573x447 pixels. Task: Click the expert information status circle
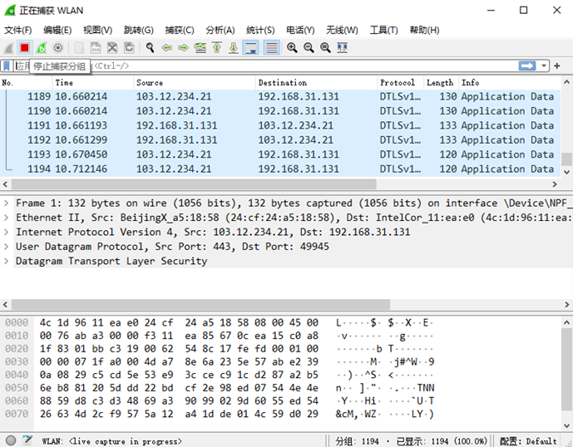11,440
